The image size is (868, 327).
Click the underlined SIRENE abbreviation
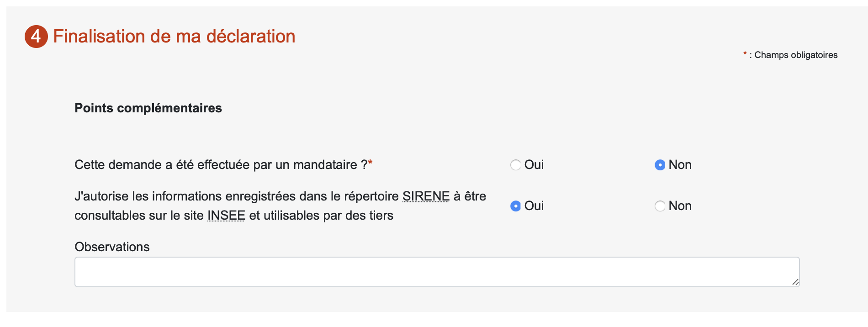pyautogui.click(x=426, y=196)
